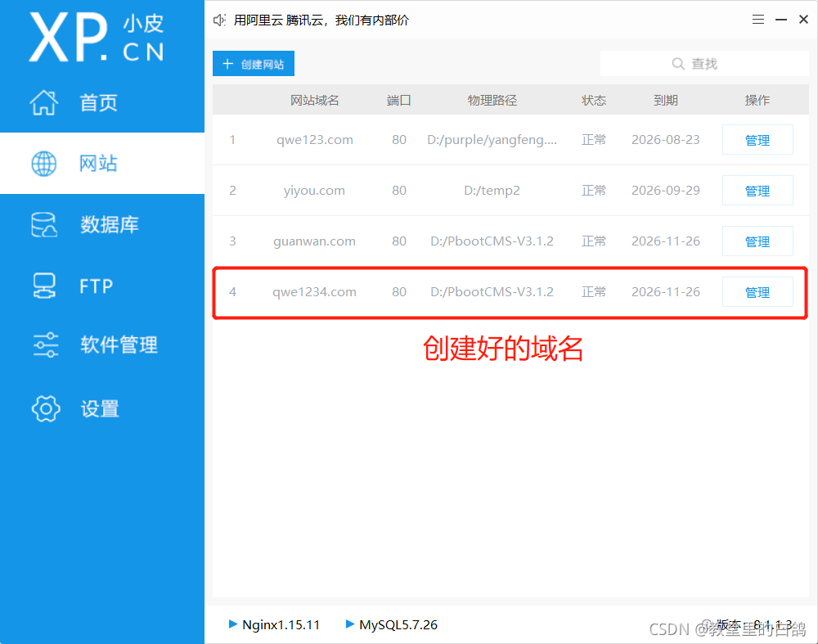Click path D:/purple/yangfeng....
Image resolution: width=818 pixels, height=644 pixels.
pos(492,140)
